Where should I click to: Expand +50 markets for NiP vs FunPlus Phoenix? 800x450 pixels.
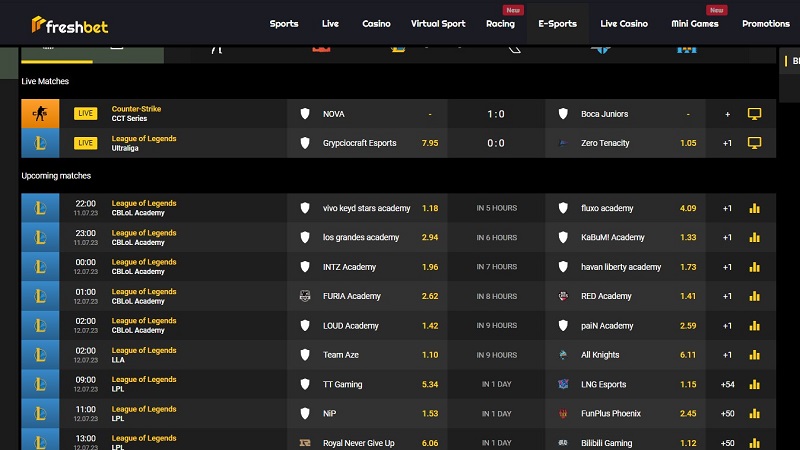[x=727, y=413]
